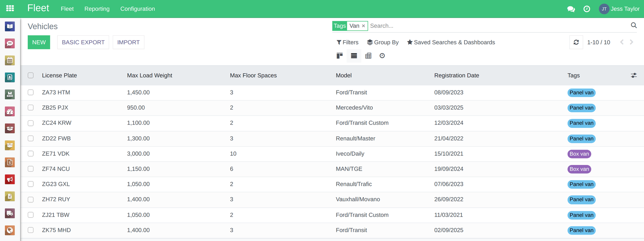The width and height of the screenshot is (644, 241).
Task: Remove the Van tag filter
Action: [x=363, y=26]
